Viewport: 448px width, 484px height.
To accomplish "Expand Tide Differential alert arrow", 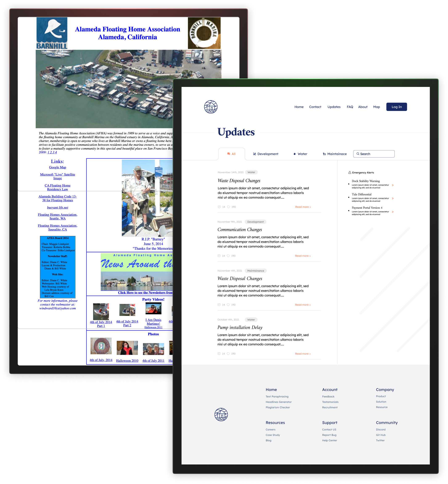I will click(x=392, y=198).
